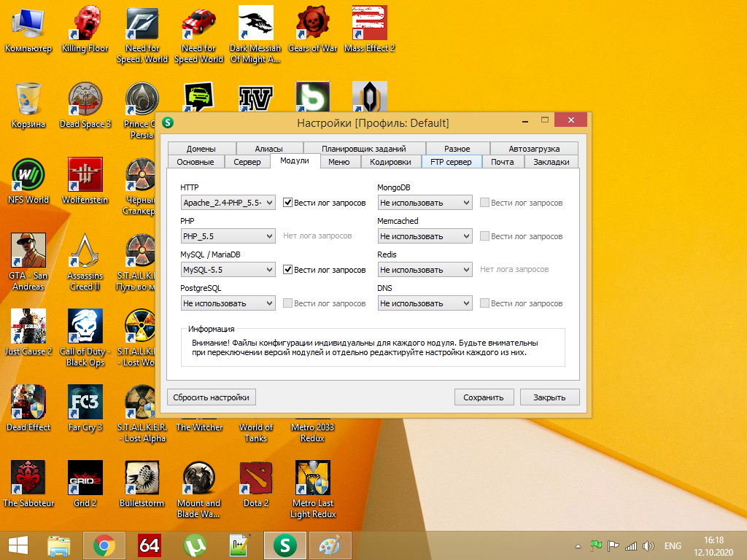Uncheck MySQL / MariaDB request log checkbox
The height and width of the screenshot is (560, 747).
288,270
